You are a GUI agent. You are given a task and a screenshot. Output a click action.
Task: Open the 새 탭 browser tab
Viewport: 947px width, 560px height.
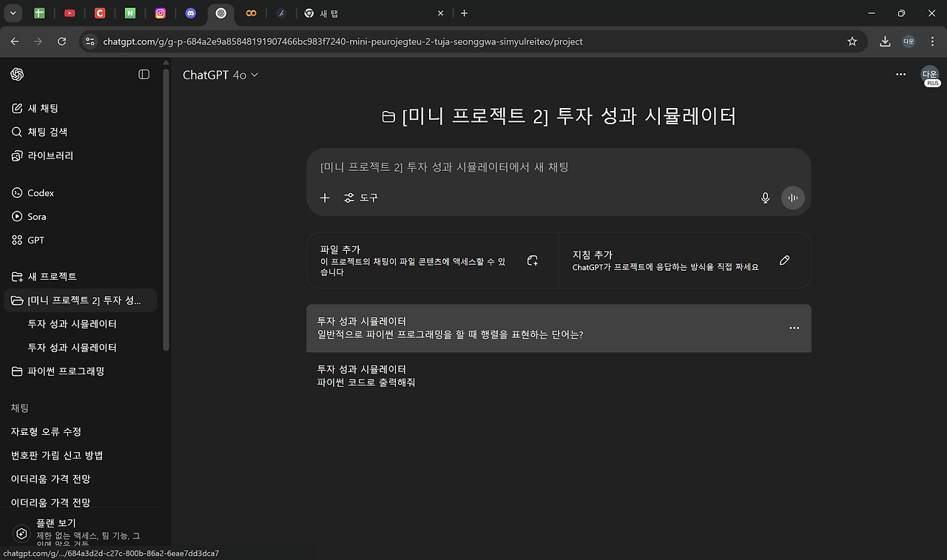(374, 13)
